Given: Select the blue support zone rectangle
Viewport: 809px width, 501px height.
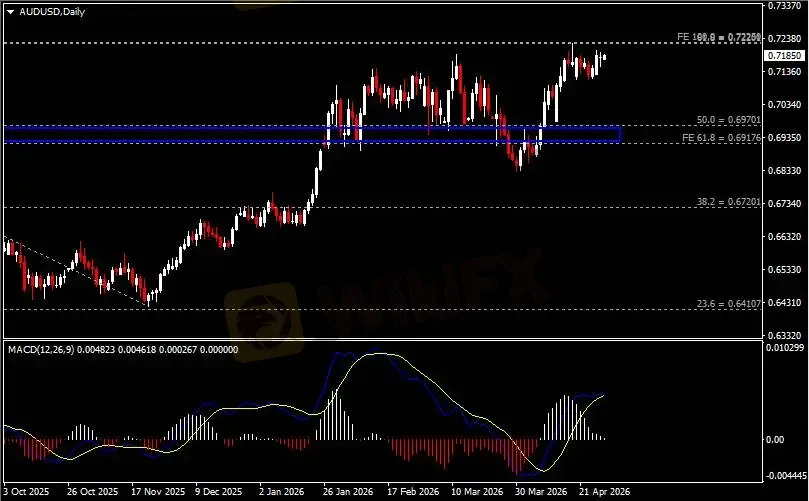Looking at the screenshot, I should click(312, 134).
